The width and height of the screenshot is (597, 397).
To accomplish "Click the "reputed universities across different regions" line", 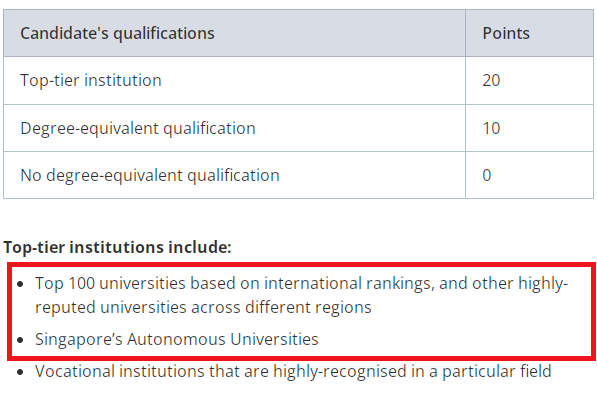I will pyautogui.click(x=203, y=308).
